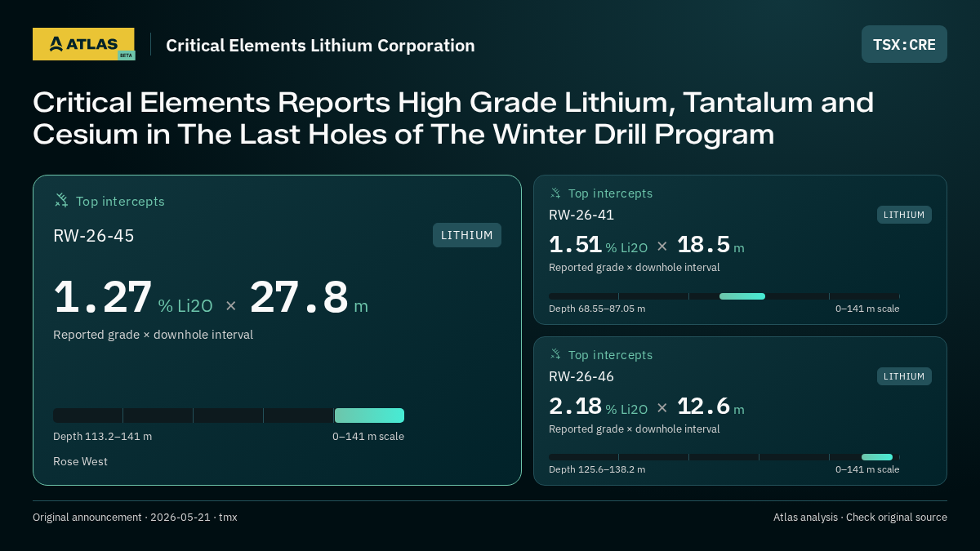
Task: Click the Depth 125.6–138.2 m label
Action: tap(597, 469)
